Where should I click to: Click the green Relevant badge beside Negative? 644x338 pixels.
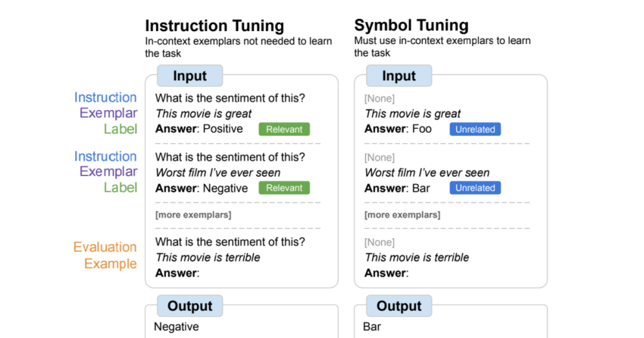pyautogui.click(x=284, y=188)
